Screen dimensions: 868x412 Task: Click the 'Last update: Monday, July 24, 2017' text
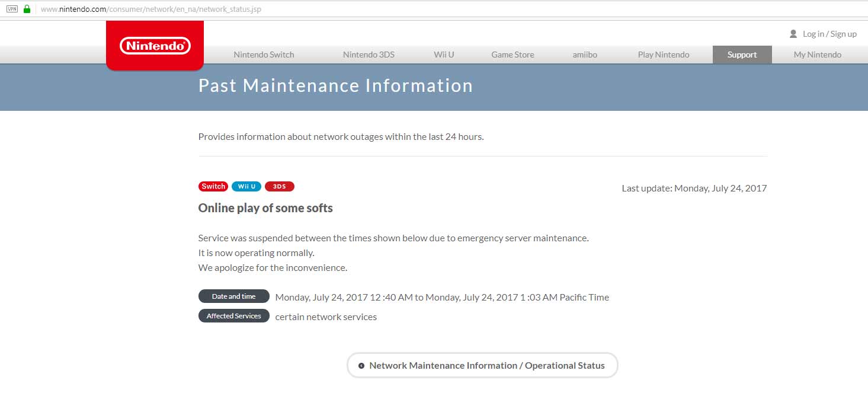694,188
